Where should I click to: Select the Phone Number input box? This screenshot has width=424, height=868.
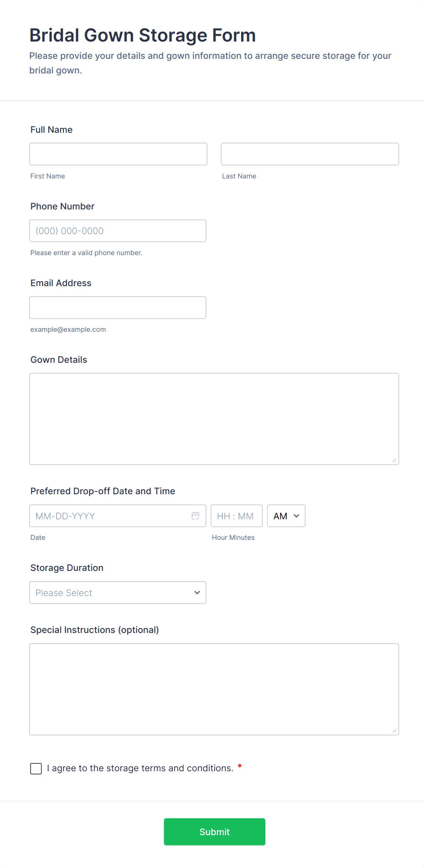click(x=118, y=231)
